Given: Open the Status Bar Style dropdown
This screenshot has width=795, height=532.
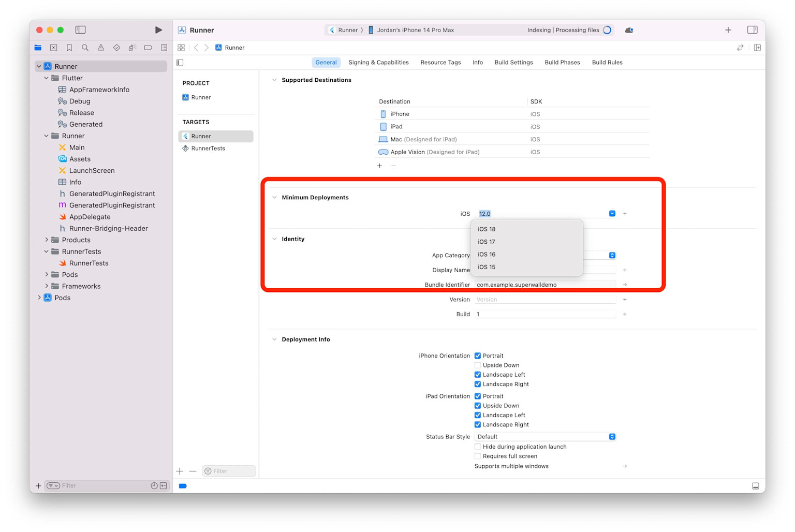Looking at the screenshot, I should [x=545, y=437].
